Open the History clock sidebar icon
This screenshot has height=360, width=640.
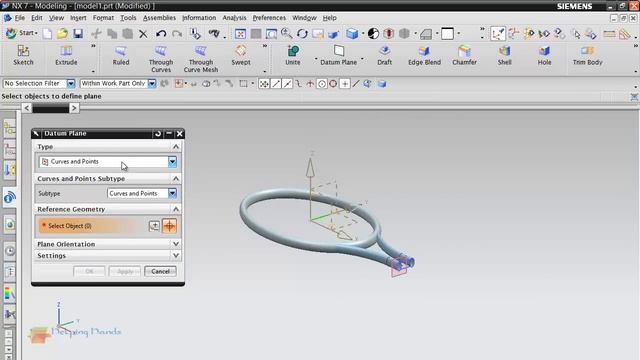pos(10,250)
